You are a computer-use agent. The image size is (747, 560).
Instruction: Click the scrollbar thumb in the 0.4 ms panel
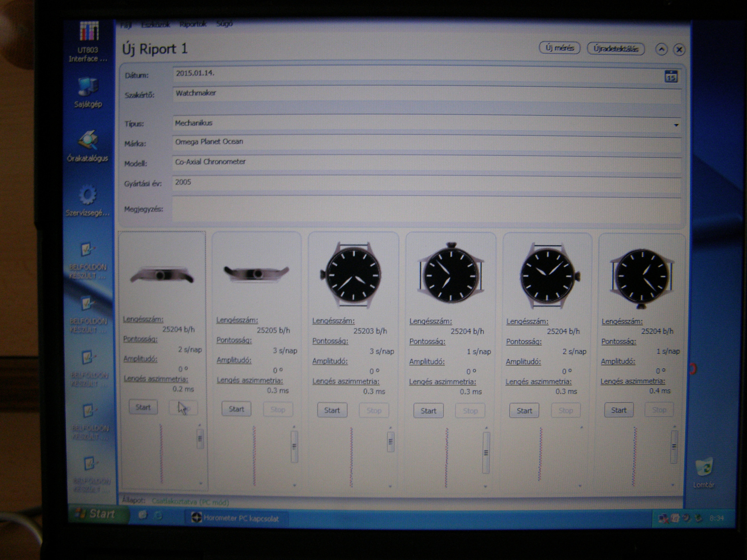[674, 447]
